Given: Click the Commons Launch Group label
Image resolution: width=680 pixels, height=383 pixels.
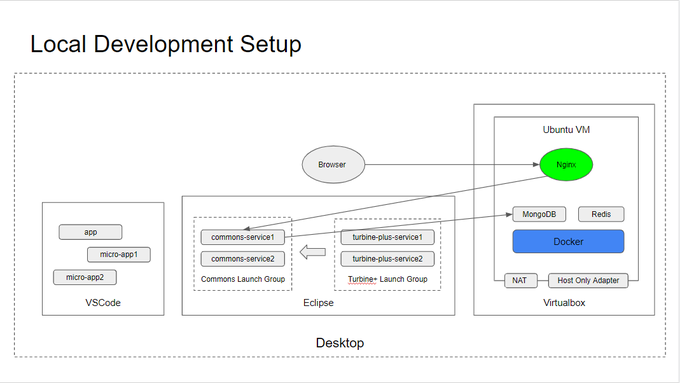Looking at the screenshot, I should (243, 279).
